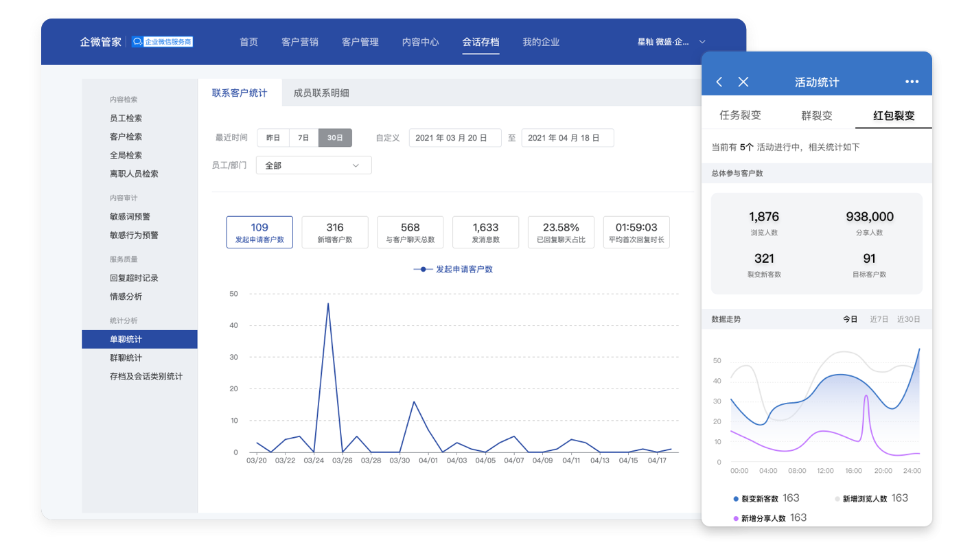The width and height of the screenshot is (961, 560).
Task: Select the 30日 time range option
Action: [x=335, y=138]
